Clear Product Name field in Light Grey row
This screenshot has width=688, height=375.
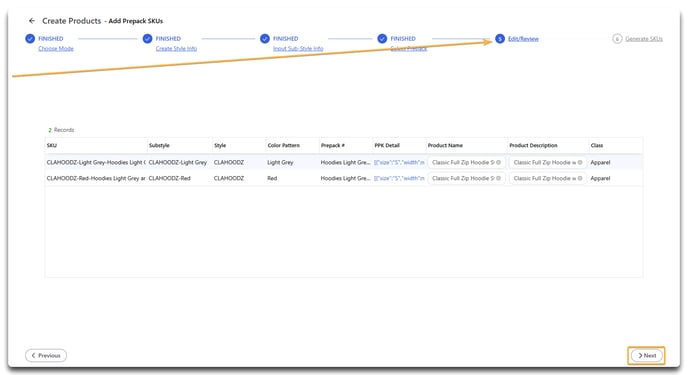(x=498, y=162)
